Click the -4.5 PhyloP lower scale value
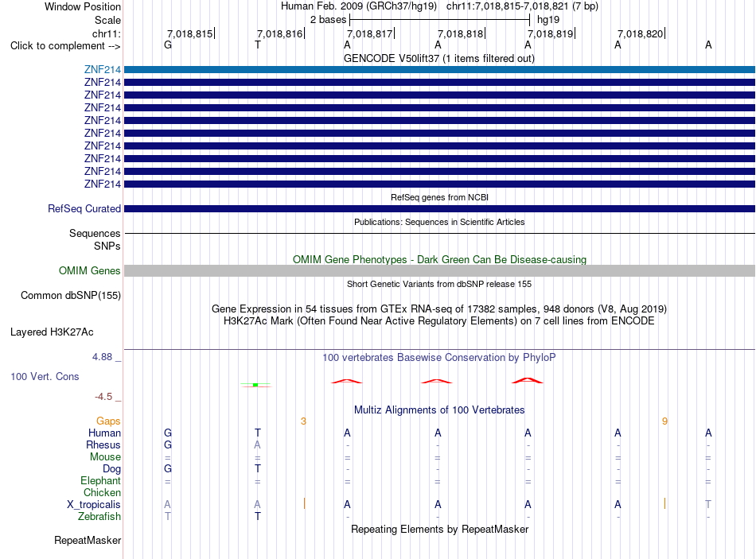 point(103,397)
